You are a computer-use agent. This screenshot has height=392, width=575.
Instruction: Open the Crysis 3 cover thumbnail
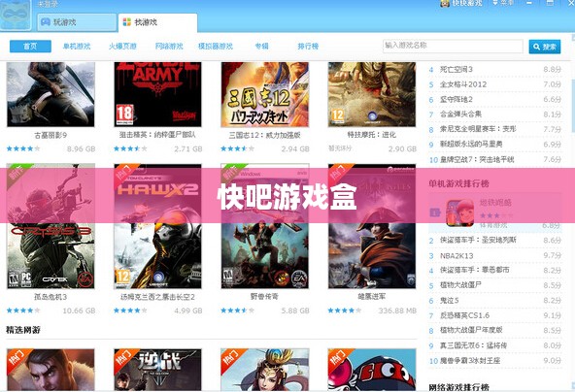[51, 226]
